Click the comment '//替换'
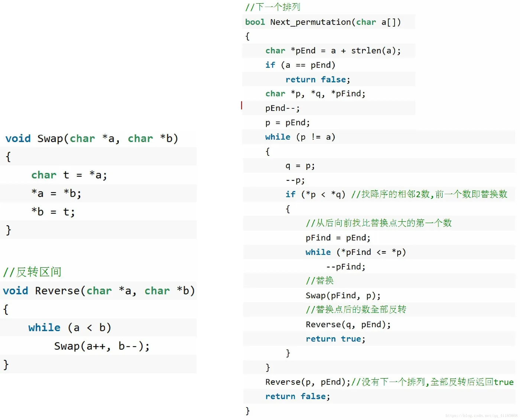This screenshot has width=520, height=420. tap(320, 280)
